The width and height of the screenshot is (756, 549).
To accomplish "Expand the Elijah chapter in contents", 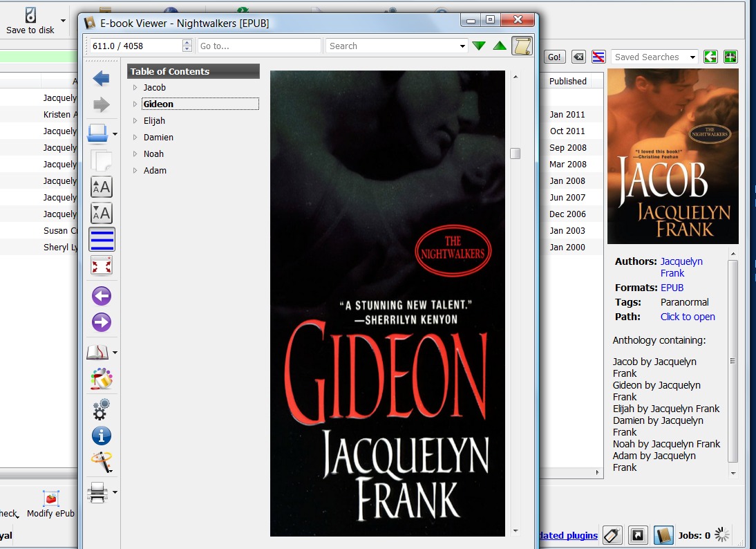I will [x=135, y=120].
